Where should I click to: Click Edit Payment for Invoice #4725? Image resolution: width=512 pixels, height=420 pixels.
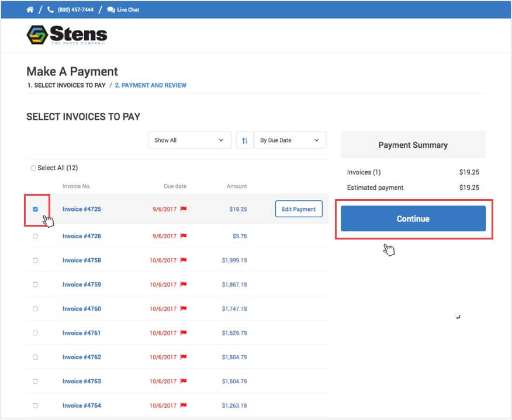(299, 209)
